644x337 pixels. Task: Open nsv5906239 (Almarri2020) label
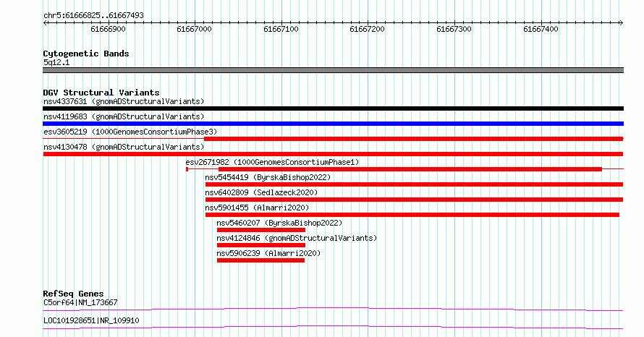click(268, 253)
